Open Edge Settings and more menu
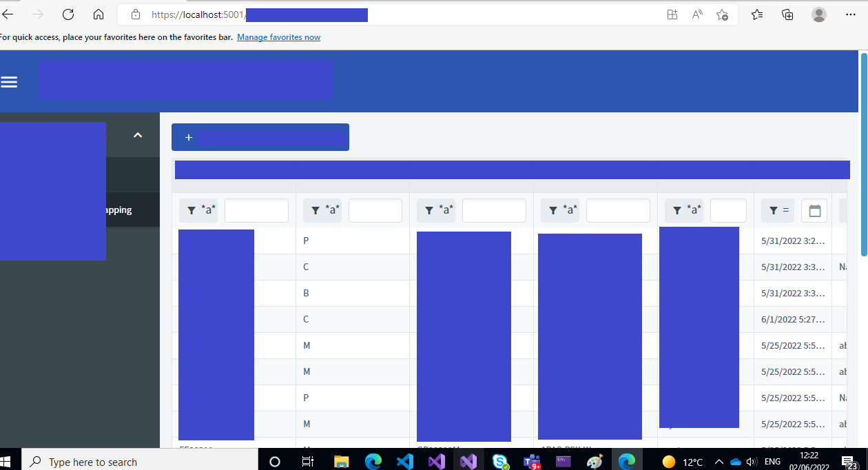The image size is (868, 470). tap(850, 14)
